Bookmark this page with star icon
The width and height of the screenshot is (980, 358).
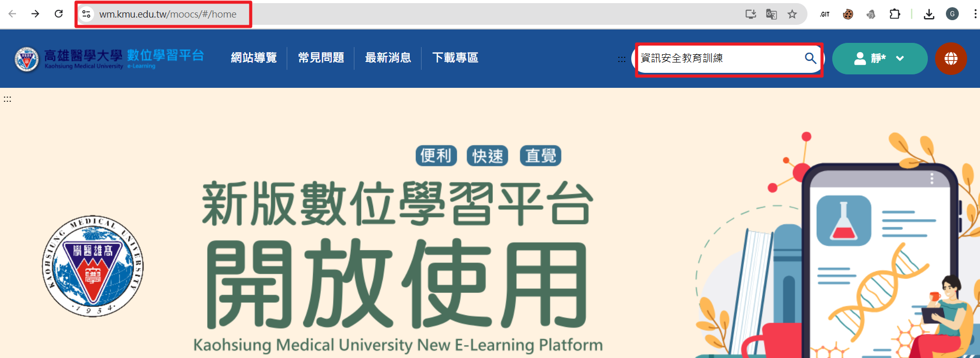[792, 14]
